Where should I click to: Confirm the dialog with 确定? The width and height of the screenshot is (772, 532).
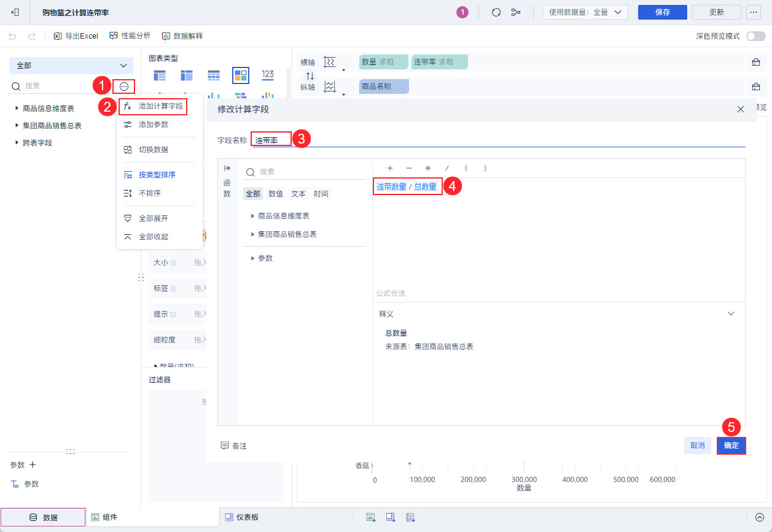pyautogui.click(x=731, y=445)
